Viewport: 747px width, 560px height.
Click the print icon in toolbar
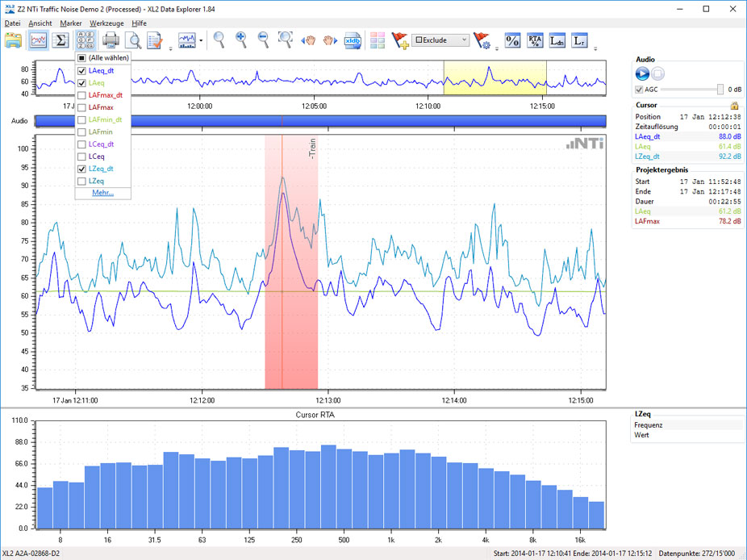point(111,40)
